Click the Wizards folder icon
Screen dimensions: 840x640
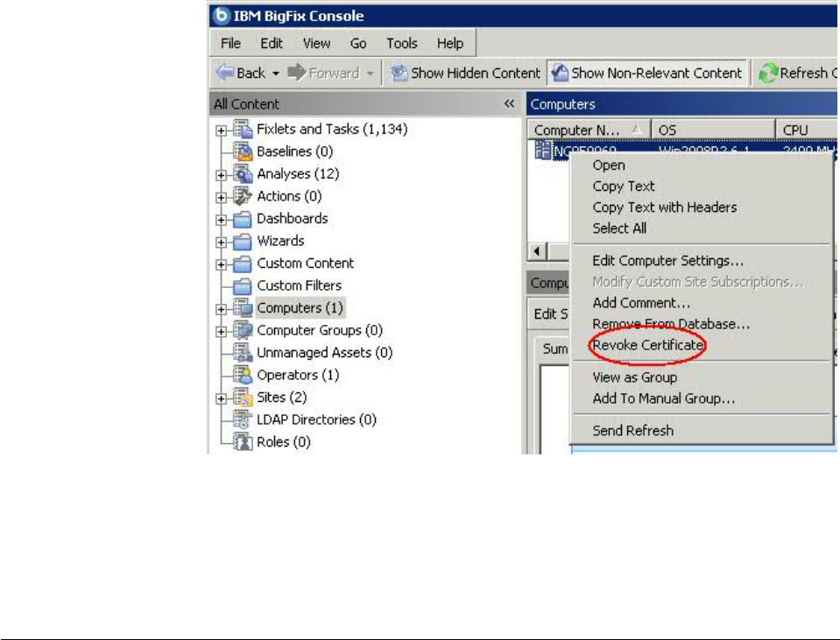click(243, 241)
